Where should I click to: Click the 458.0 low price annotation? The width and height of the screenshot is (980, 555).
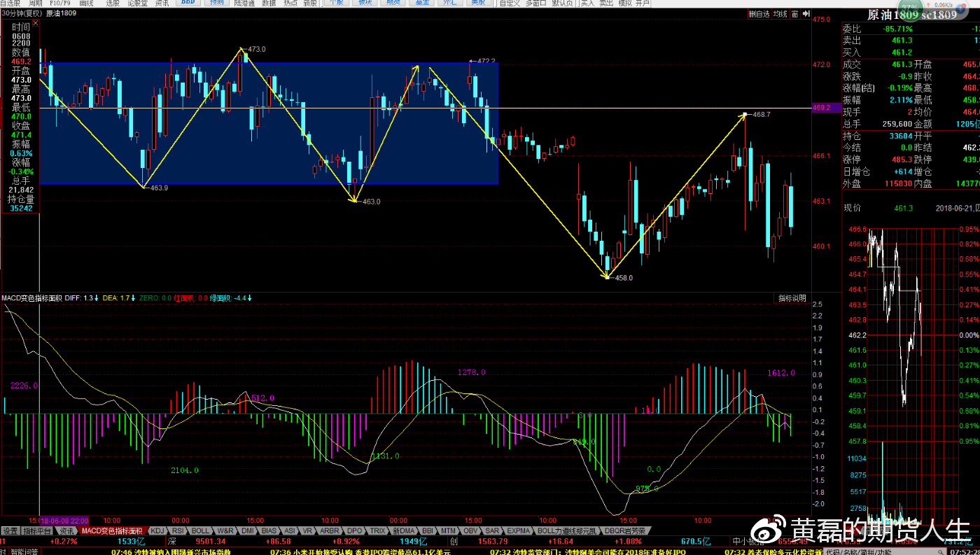(623, 278)
